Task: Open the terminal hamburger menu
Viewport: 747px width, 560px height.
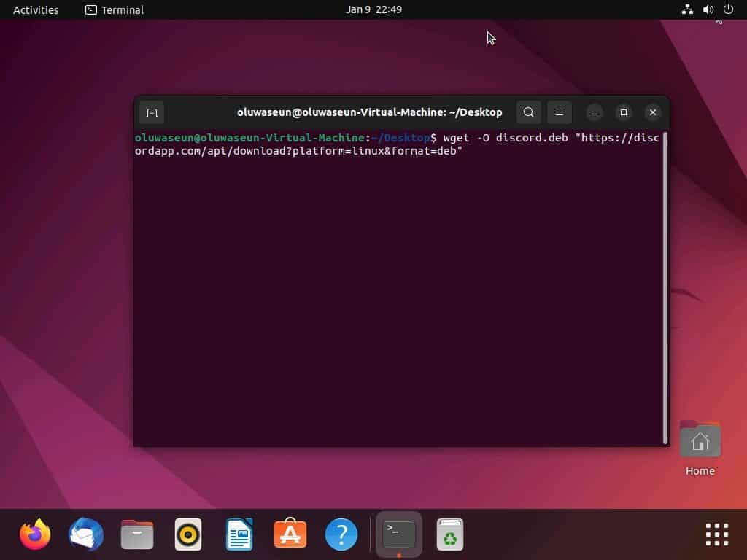Action: point(559,112)
